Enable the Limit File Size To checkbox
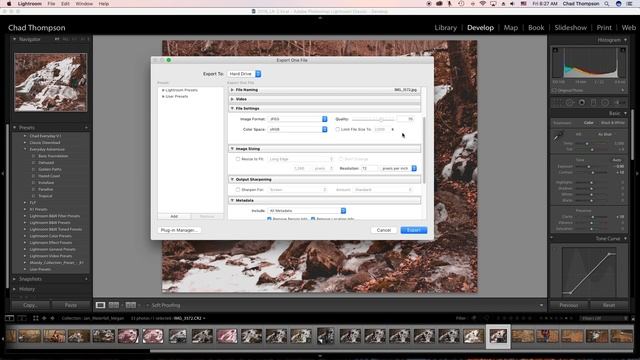The width and height of the screenshot is (640, 360). click(337, 129)
